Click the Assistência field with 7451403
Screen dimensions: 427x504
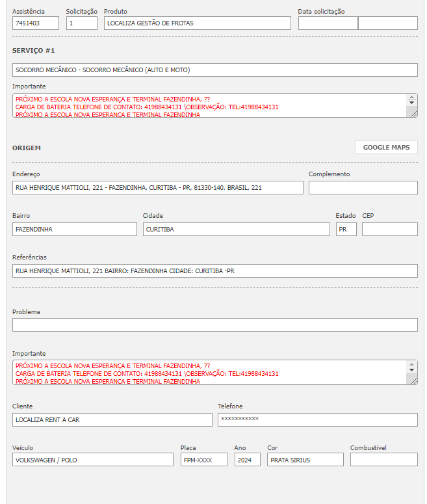point(36,23)
